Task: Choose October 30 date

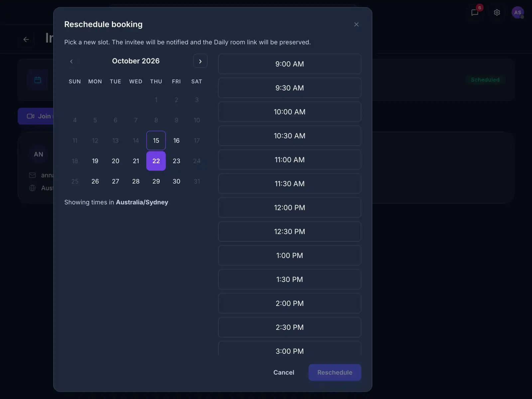Action: [x=176, y=181]
